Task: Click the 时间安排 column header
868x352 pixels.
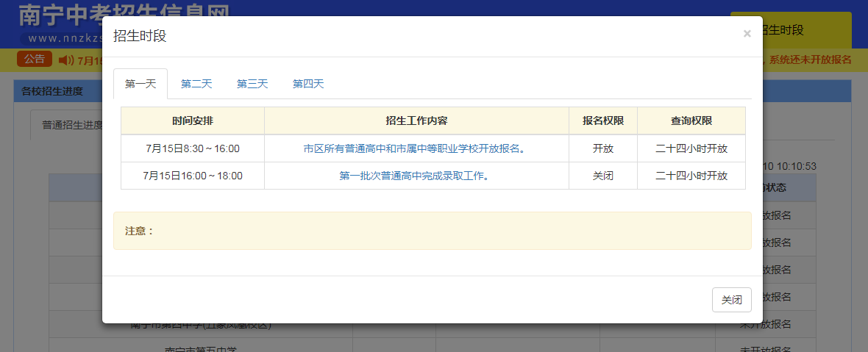Action: tap(193, 121)
